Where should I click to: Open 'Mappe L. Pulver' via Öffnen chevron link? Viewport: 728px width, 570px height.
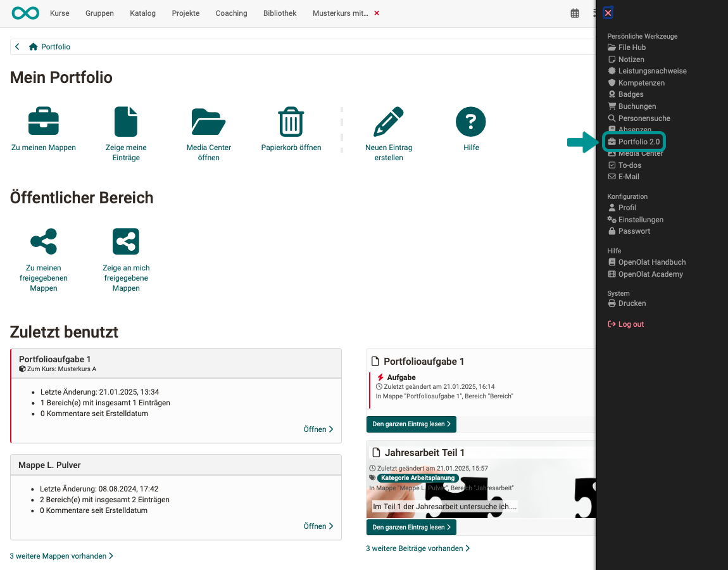(x=318, y=526)
